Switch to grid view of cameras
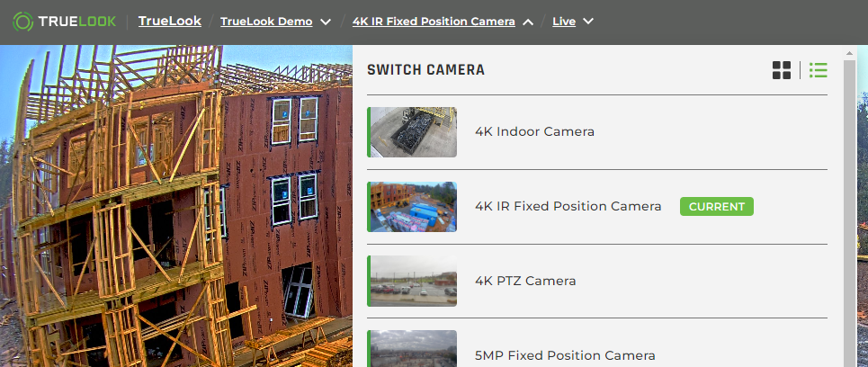868x367 pixels. (x=781, y=70)
